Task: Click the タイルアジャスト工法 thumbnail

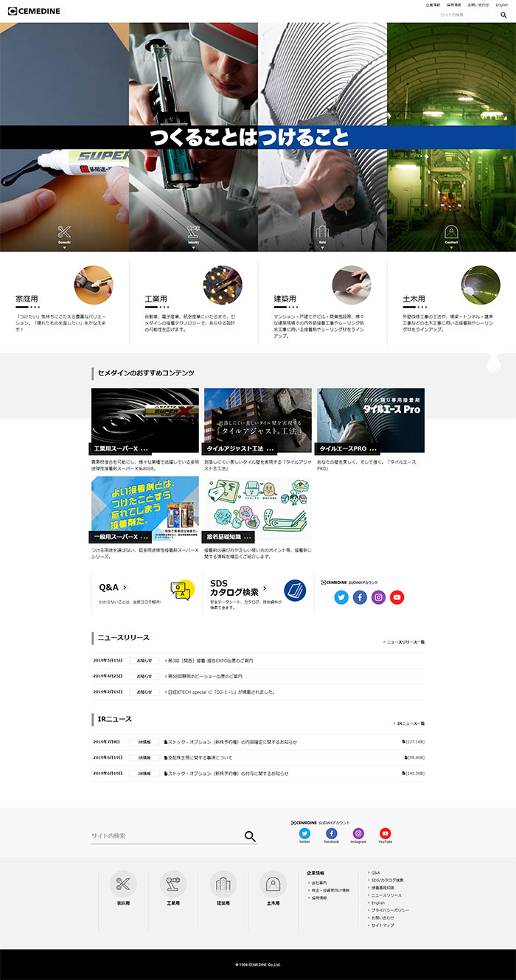Action: (x=258, y=420)
